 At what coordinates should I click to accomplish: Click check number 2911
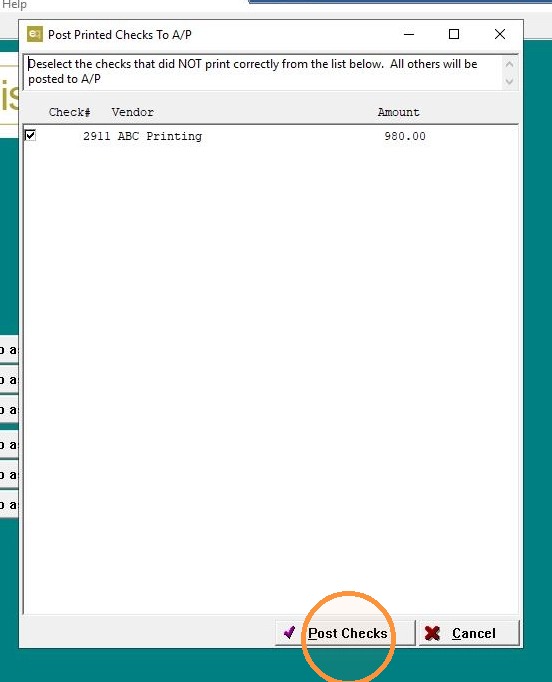pyautogui.click(x=97, y=136)
